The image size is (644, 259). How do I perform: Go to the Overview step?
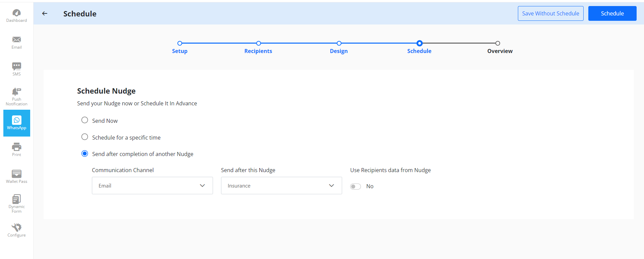500,51
